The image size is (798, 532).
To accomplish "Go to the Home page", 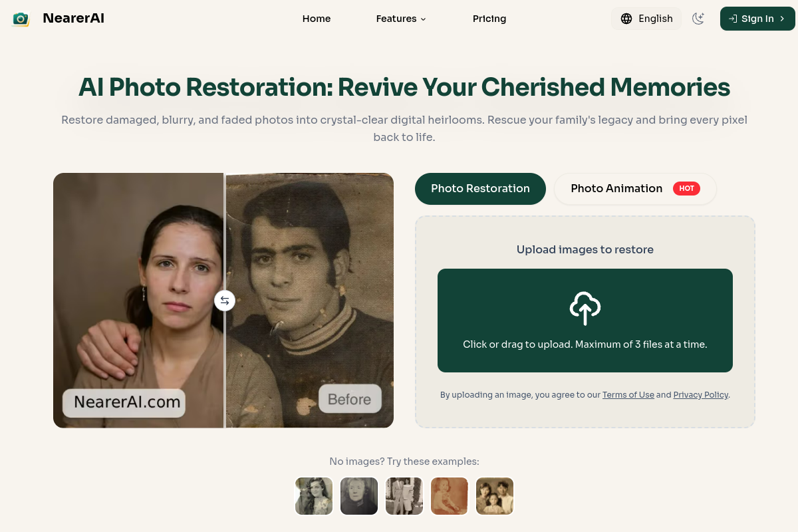I will coord(317,19).
